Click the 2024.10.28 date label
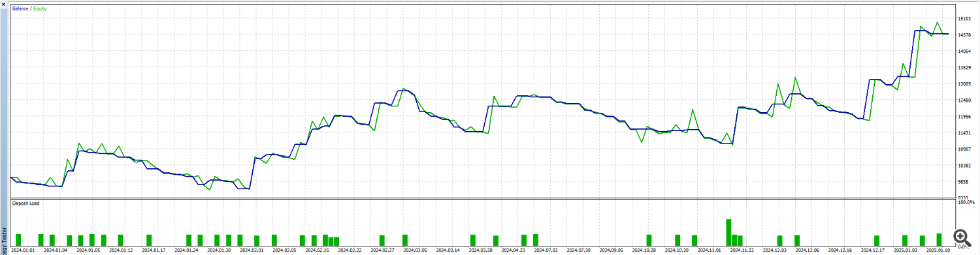 point(644,250)
